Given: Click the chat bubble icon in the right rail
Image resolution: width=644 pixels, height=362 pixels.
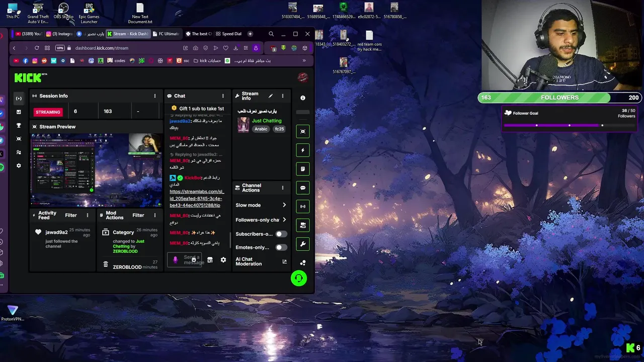Looking at the screenshot, I should click(303, 188).
